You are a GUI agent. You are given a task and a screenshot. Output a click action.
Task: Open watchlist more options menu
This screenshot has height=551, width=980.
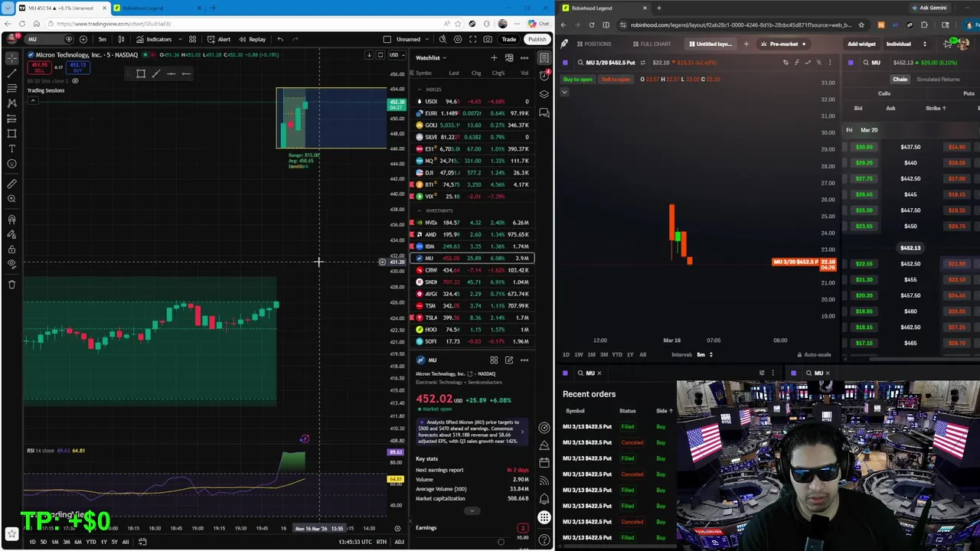tap(524, 57)
